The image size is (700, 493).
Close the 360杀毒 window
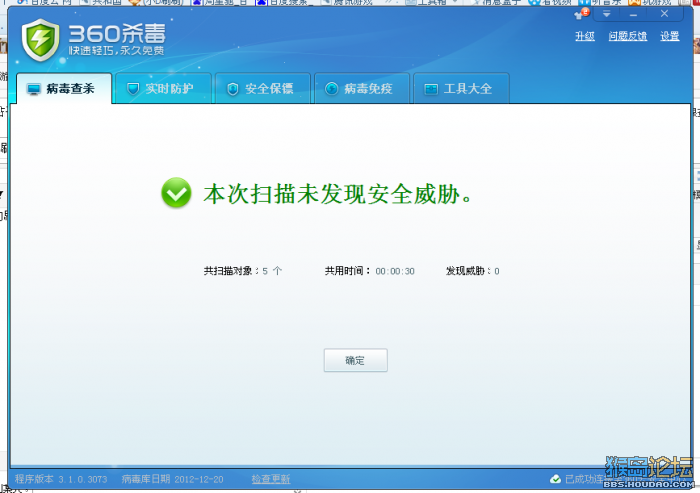tap(664, 14)
